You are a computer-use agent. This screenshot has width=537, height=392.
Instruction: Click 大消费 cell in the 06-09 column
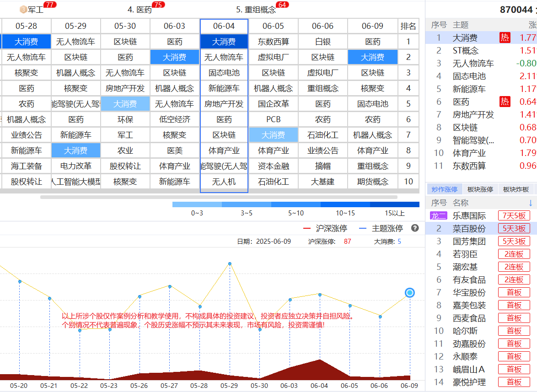(373, 57)
